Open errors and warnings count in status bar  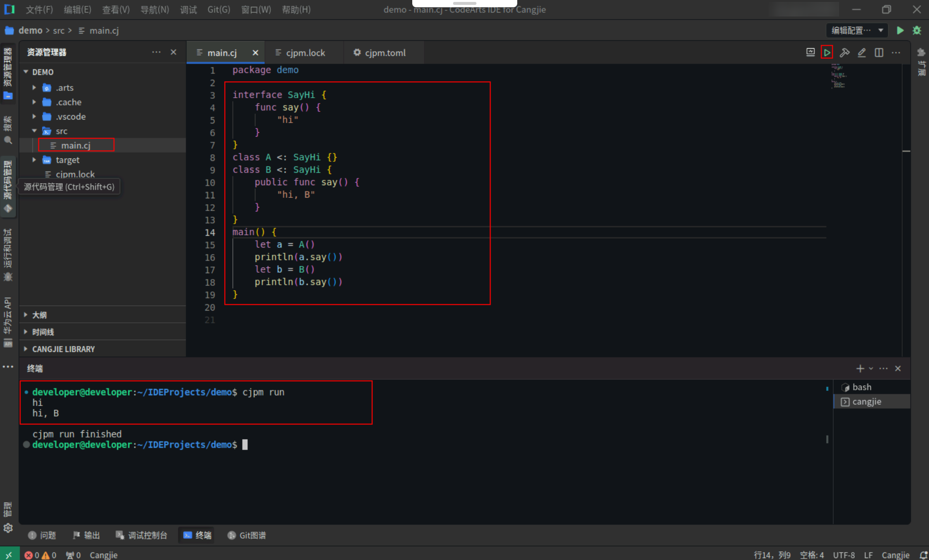click(40, 555)
